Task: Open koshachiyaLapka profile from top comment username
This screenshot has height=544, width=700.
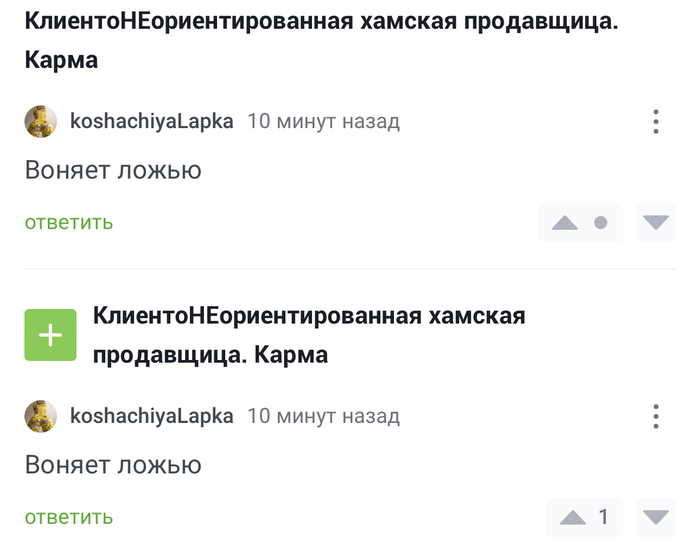Action: (x=152, y=122)
